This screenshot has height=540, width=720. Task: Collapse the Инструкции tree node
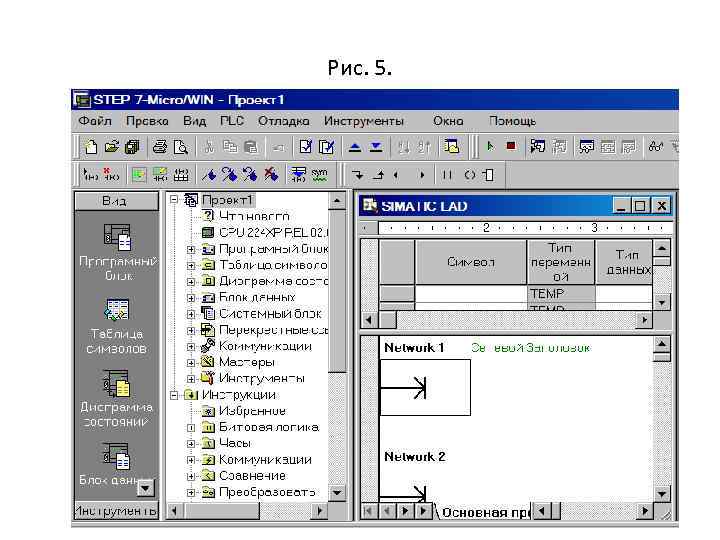tap(174, 395)
